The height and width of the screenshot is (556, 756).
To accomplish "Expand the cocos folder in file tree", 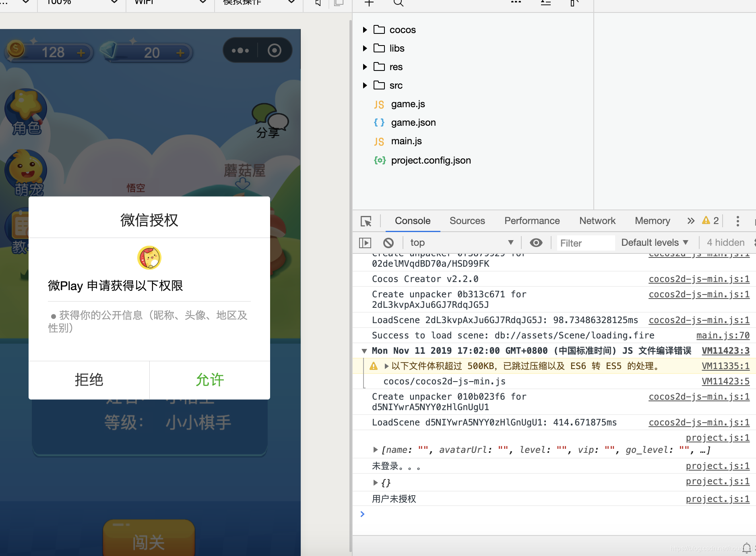I will coord(365,29).
